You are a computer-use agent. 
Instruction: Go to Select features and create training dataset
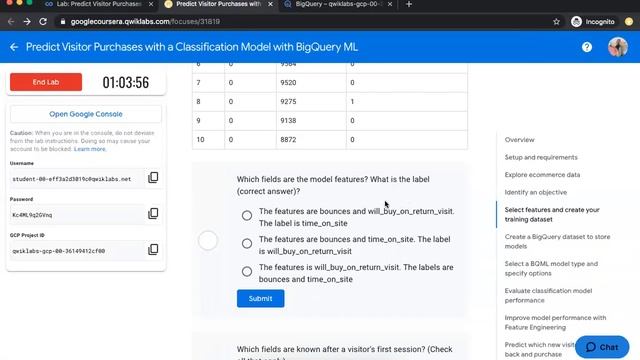click(552, 214)
